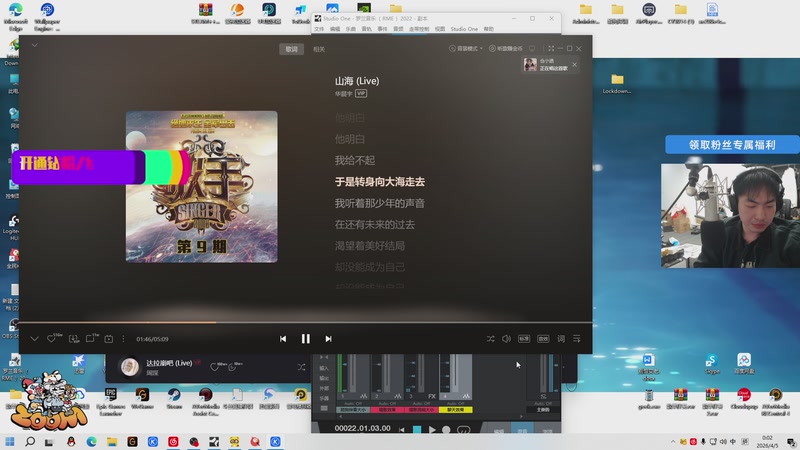Open the Studio One menu item
800x450 pixels.
coord(464,29)
